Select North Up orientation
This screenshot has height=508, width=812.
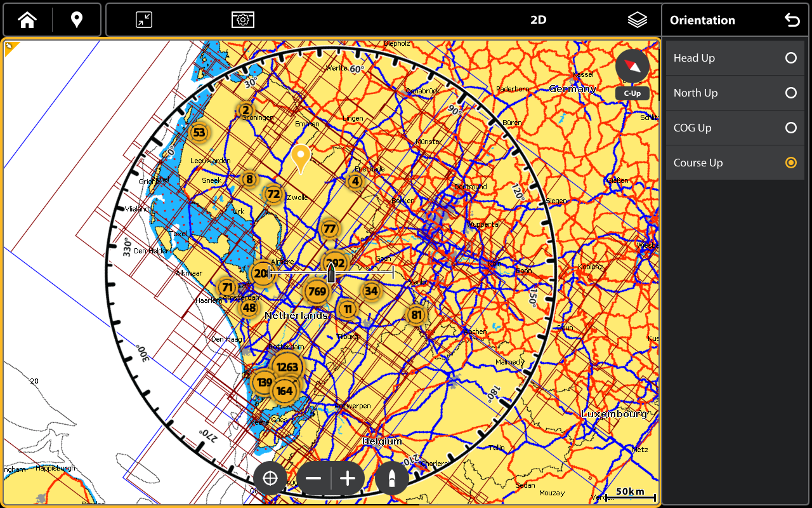tap(735, 93)
